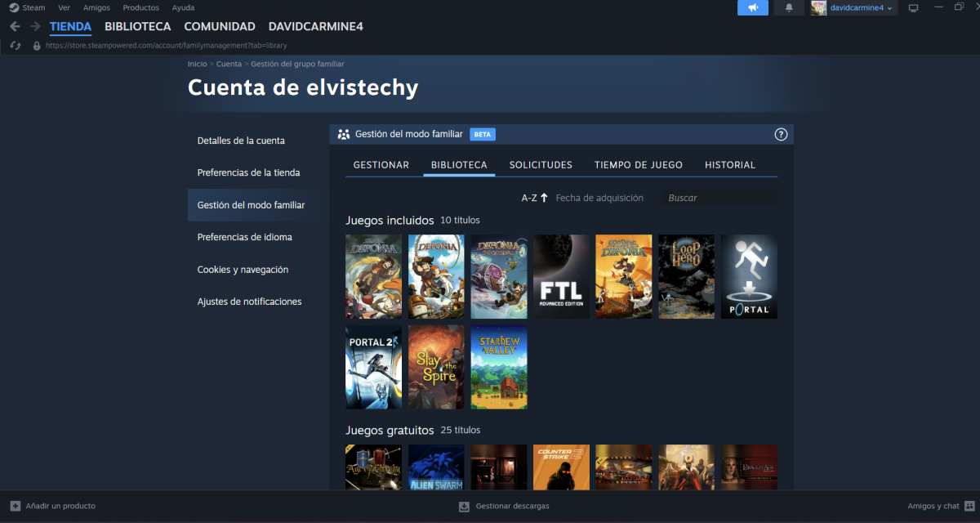Reload the page with the refresh icon
The width and height of the screenshot is (980, 523).
point(15,45)
